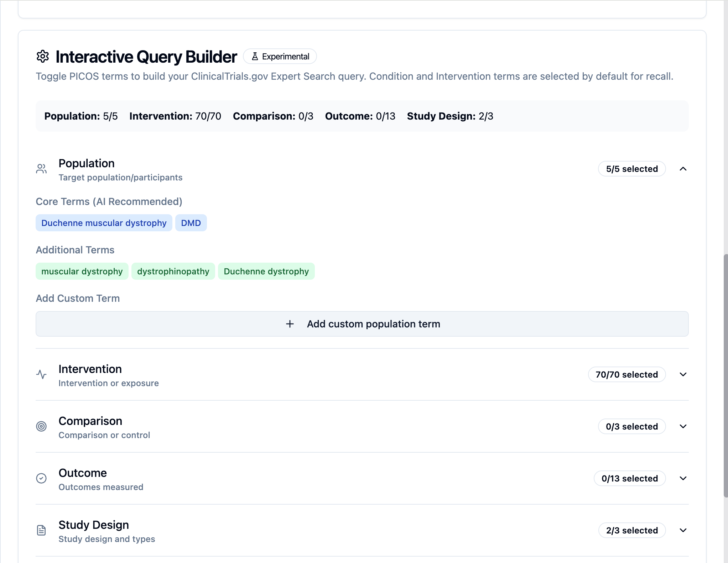
Task: Collapse the Population section chevron
Action: tap(683, 169)
